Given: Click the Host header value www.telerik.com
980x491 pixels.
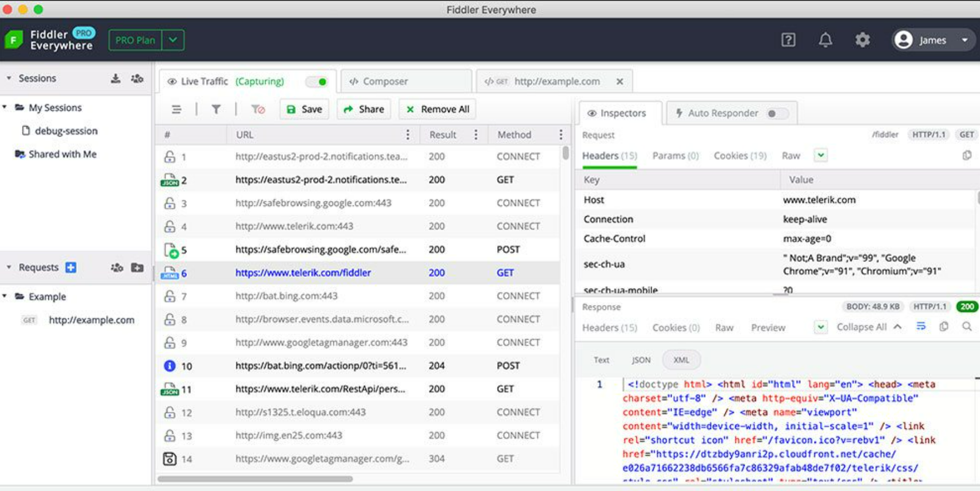Looking at the screenshot, I should (x=819, y=200).
